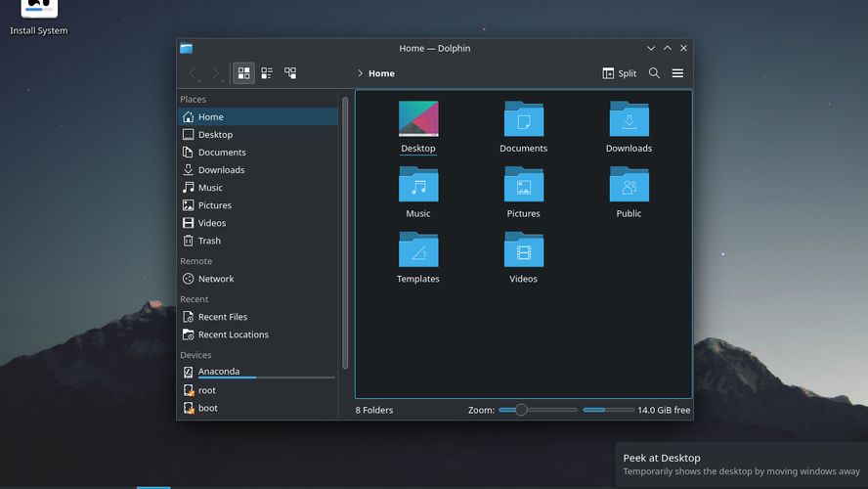Maximize the Dolphin window
The image size is (868, 489).
(668, 48)
